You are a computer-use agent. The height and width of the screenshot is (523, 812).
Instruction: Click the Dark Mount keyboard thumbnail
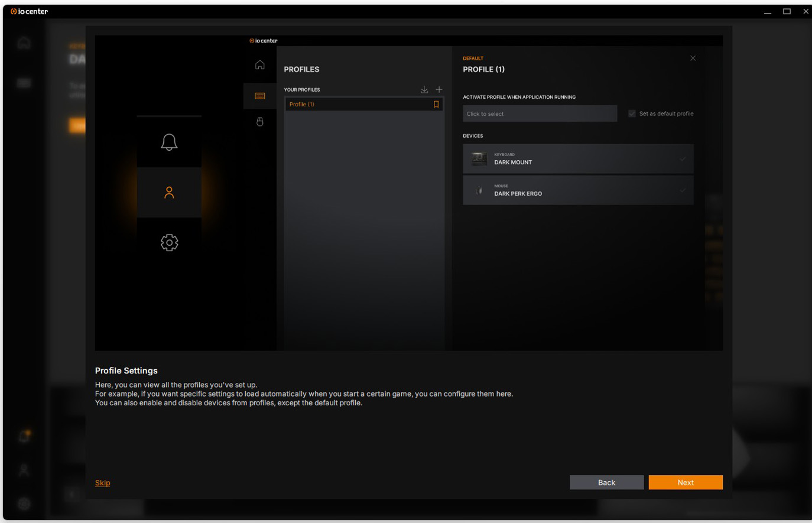coord(479,159)
